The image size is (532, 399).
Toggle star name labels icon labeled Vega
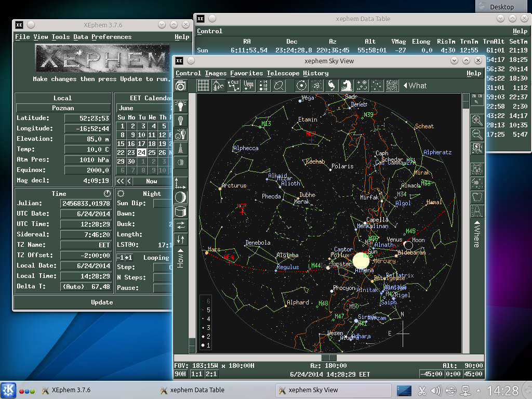coord(249,86)
